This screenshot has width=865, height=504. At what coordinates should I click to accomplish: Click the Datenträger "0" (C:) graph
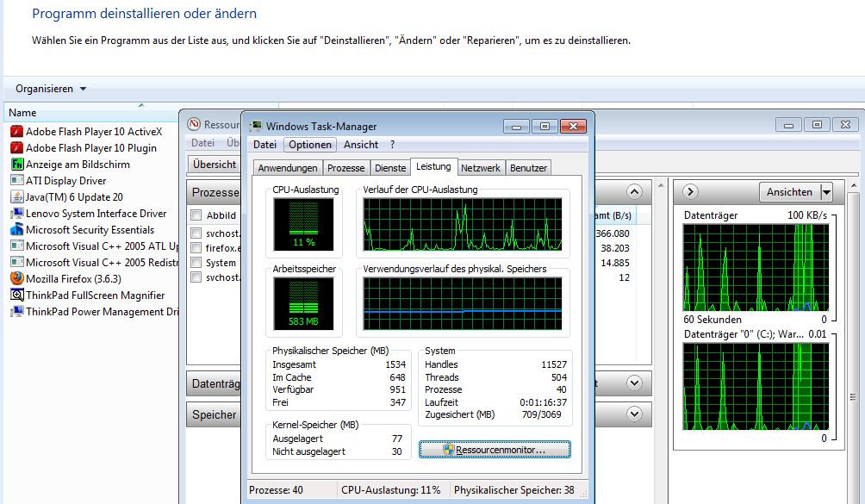[x=756, y=387]
